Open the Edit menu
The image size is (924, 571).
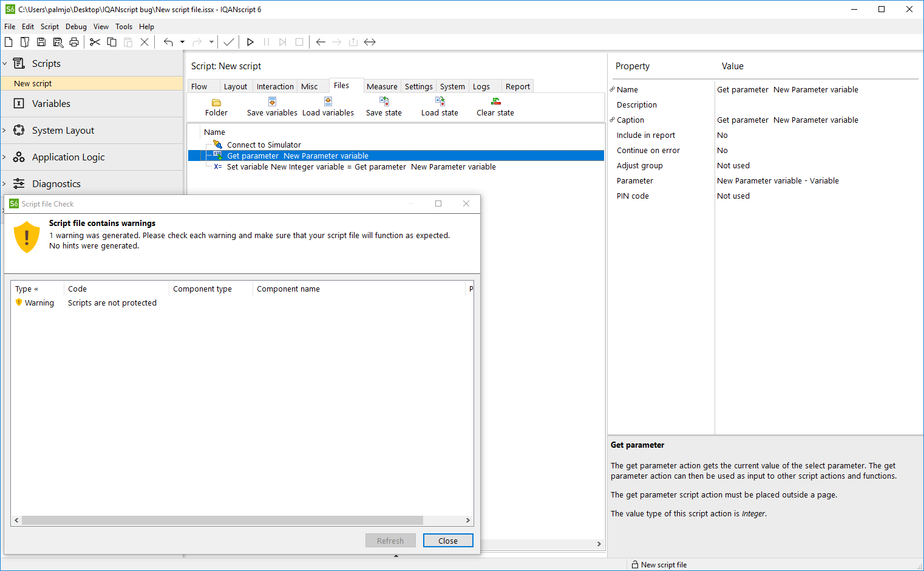[28, 27]
